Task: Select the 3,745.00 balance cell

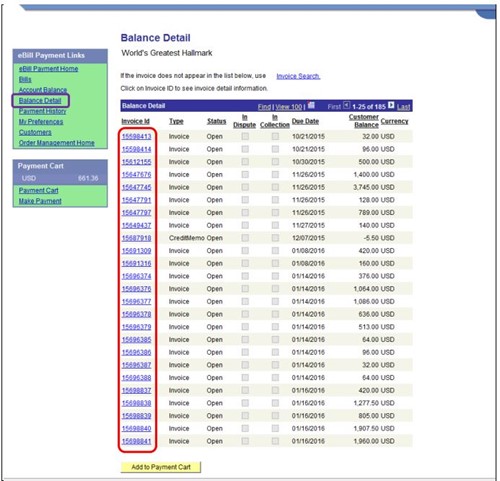Action: tap(366, 187)
